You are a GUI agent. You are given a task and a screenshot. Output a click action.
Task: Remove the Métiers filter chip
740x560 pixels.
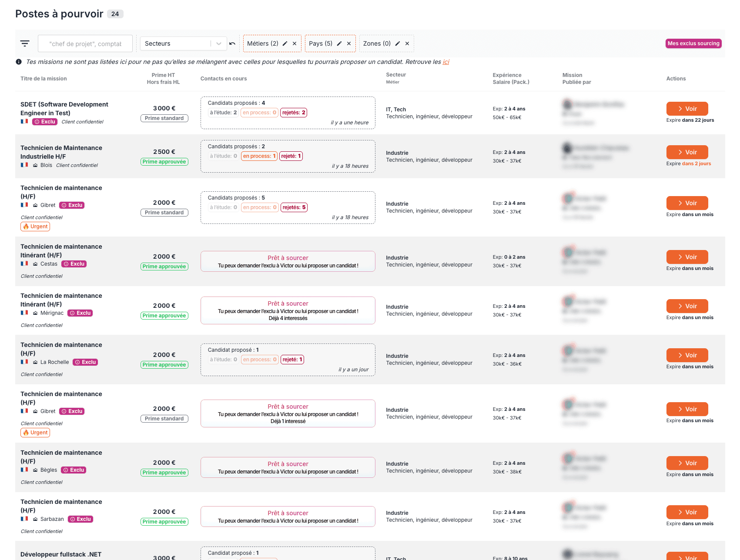tap(295, 43)
